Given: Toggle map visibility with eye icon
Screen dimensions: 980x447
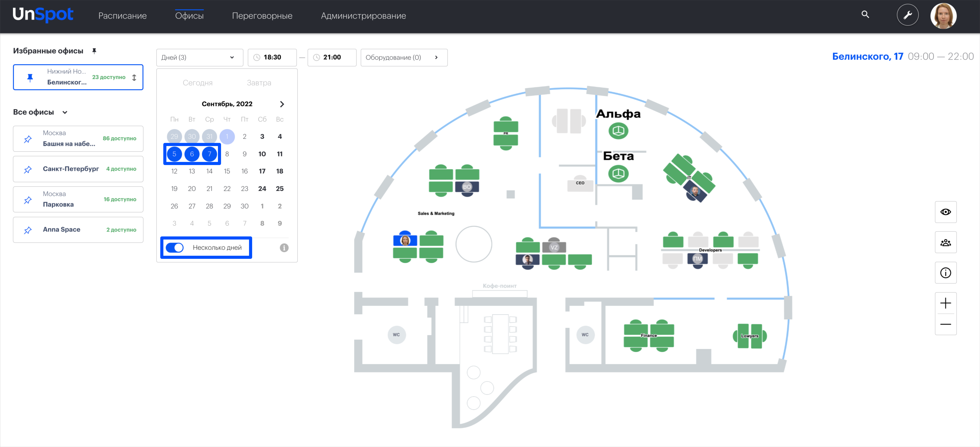Looking at the screenshot, I should click(945, 212).
